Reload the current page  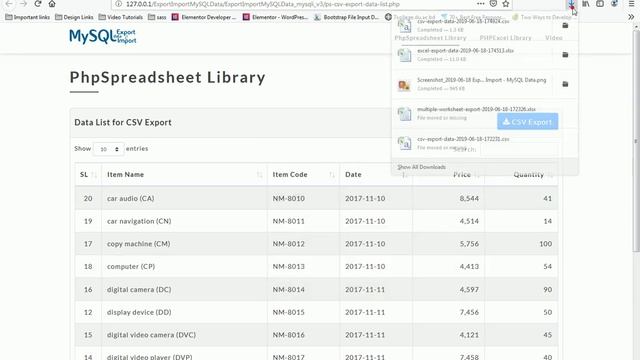point(38,4)
